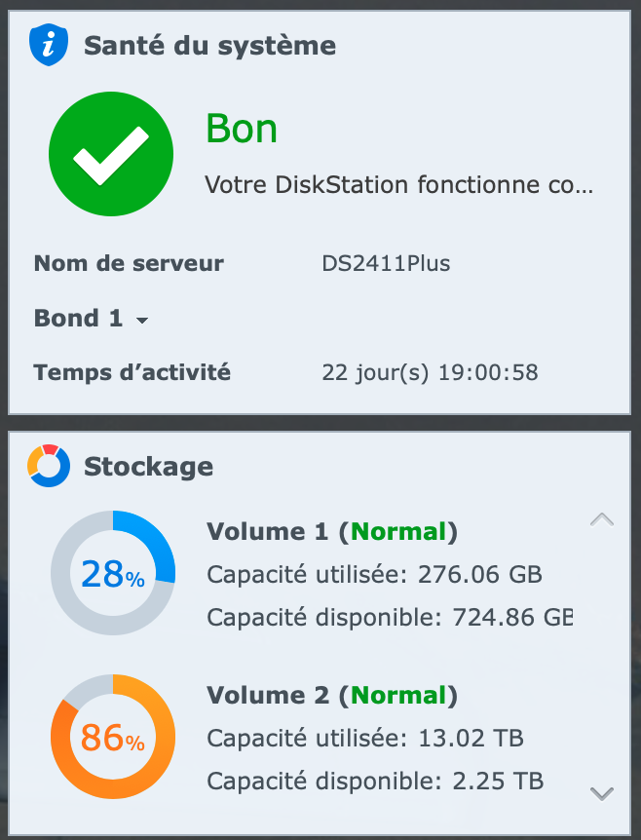Select the Volume 2 (Normal) heading

[x=331, y=695]
